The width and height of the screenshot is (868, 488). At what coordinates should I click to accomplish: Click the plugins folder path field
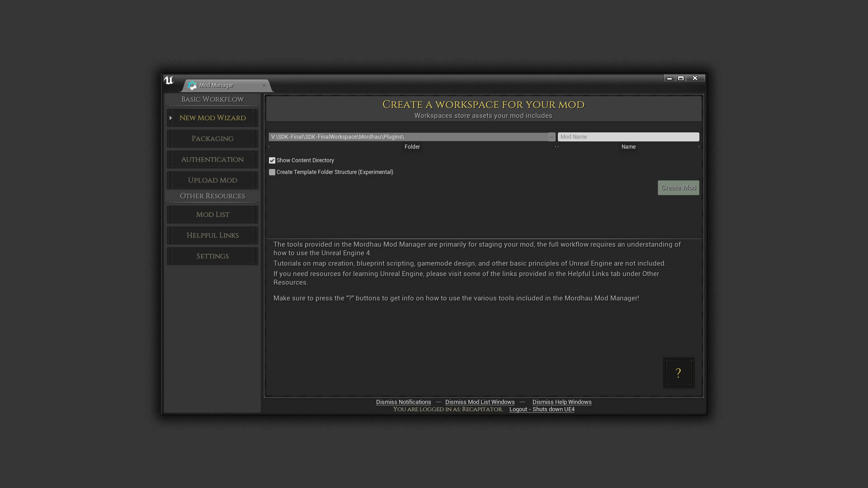click(x=407, y=137)
